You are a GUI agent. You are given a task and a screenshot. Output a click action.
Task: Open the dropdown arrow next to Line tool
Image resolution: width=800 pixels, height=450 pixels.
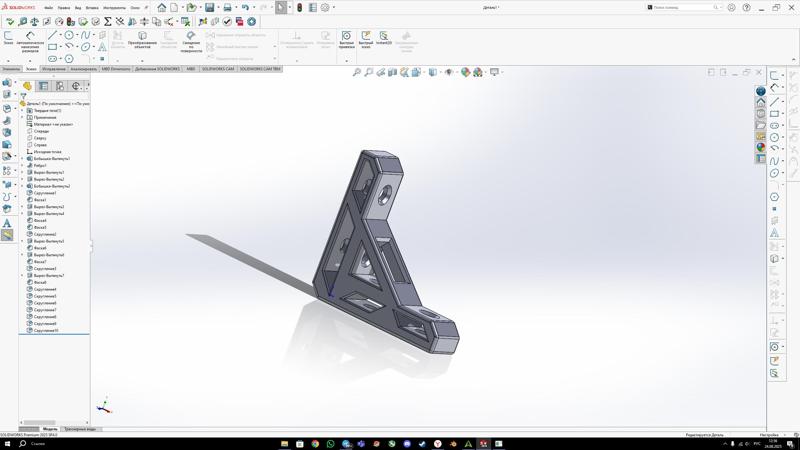(x=61, y=35)
